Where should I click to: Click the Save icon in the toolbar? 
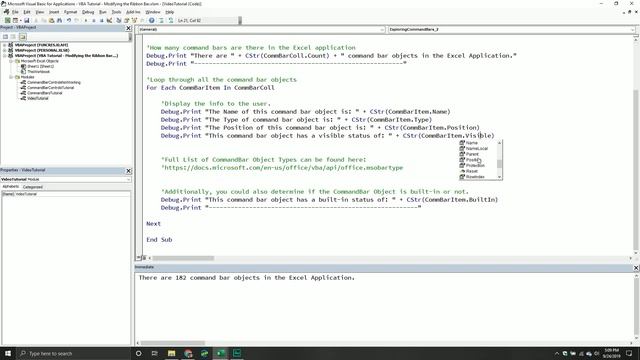[27, 20]
